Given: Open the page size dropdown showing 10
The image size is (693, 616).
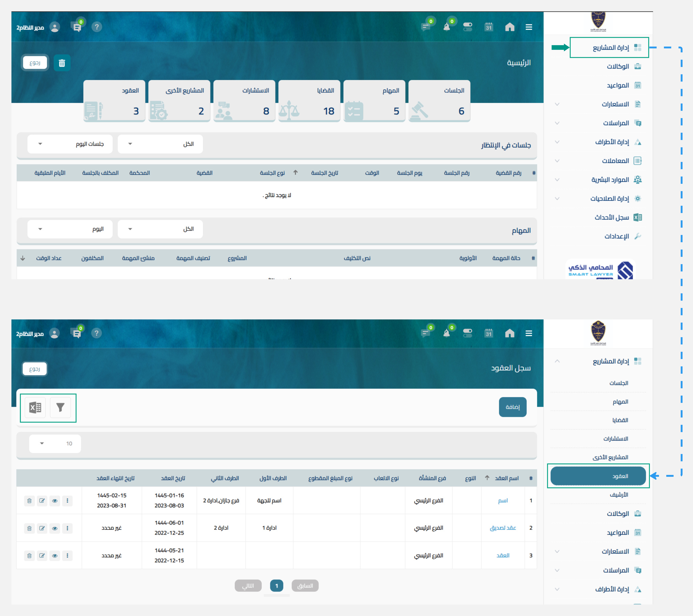Looking at the screenshot, I should click(55, 444).
